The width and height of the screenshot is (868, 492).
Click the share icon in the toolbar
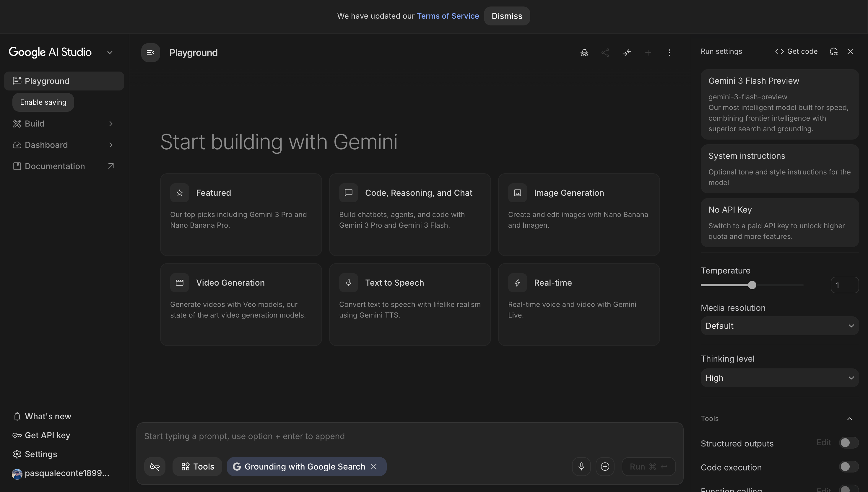click(605, 52)
